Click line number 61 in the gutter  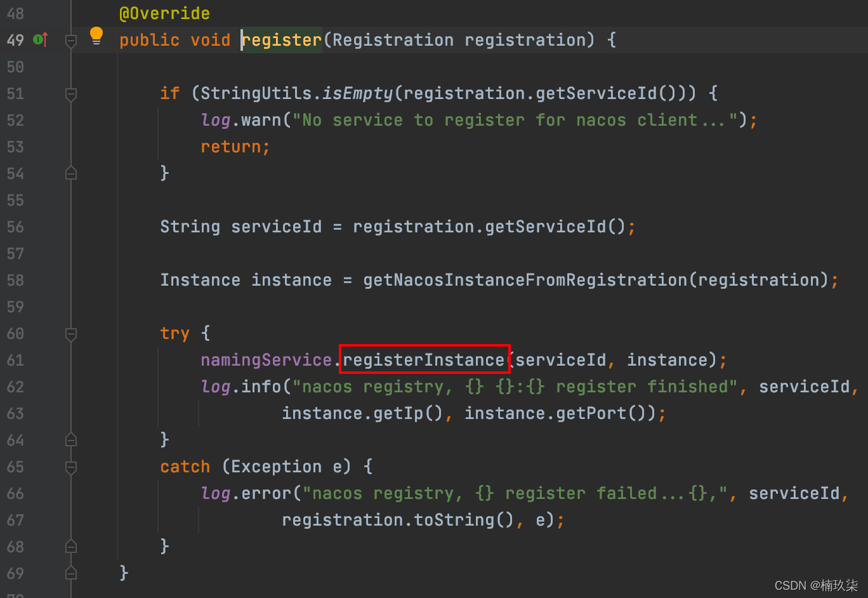click(x=15, y=360)
